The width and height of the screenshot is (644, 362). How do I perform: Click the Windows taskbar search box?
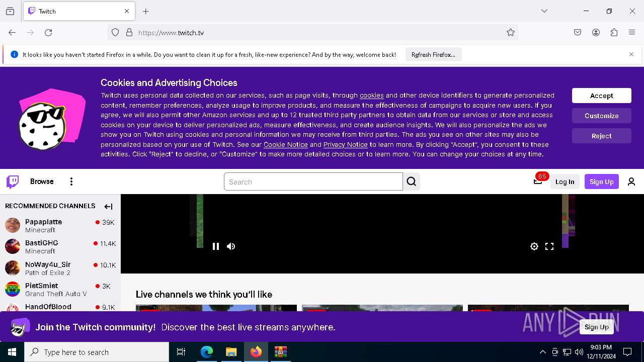(x=97, y=352)
